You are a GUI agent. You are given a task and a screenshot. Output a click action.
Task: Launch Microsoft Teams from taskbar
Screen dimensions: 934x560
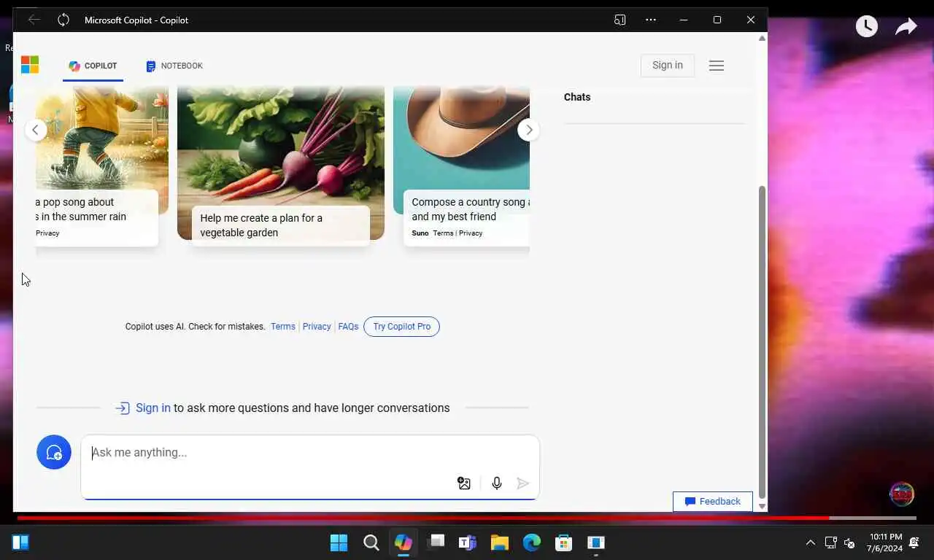click(468, 542)
